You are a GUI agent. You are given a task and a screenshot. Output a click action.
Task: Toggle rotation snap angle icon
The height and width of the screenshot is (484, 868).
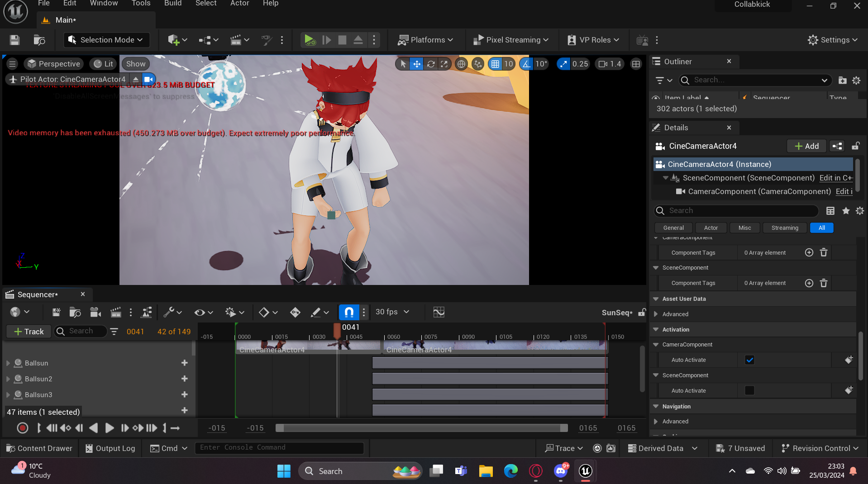[526, 64]
